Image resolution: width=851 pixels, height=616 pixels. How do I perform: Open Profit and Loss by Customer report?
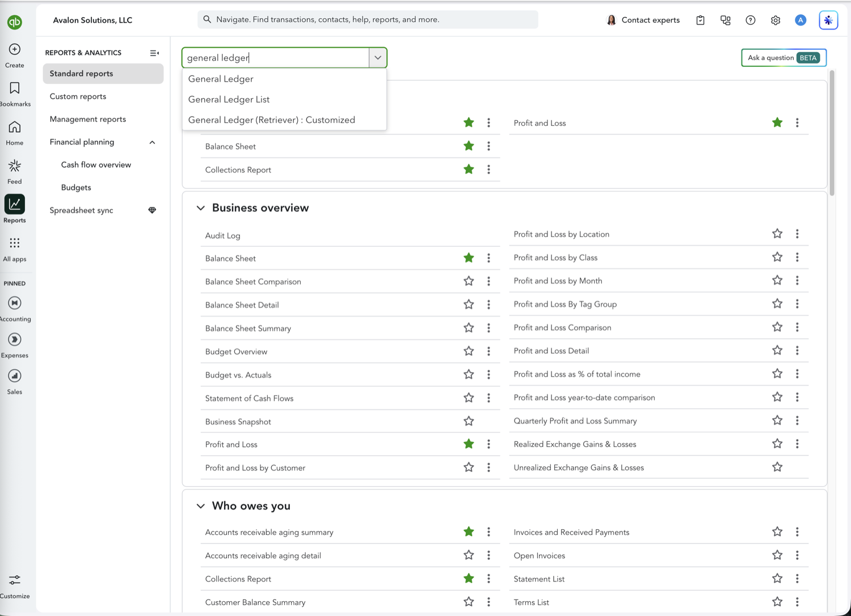pos(255,468)
